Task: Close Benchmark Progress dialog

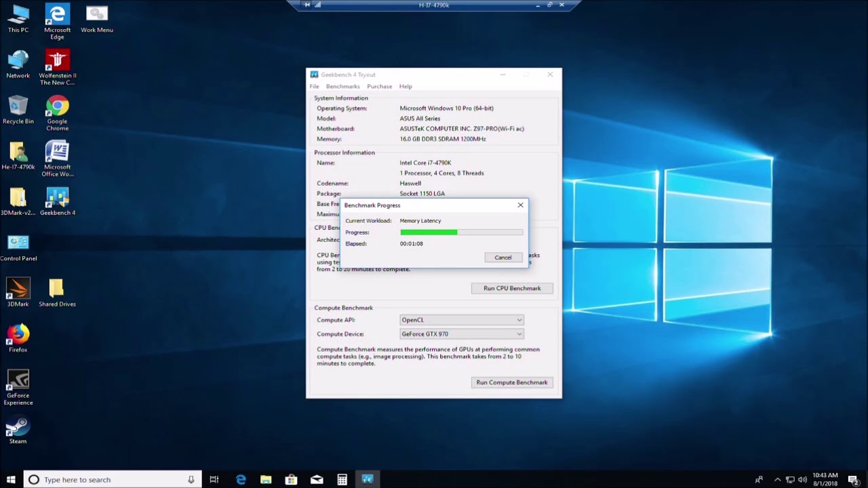Action: 521,205
